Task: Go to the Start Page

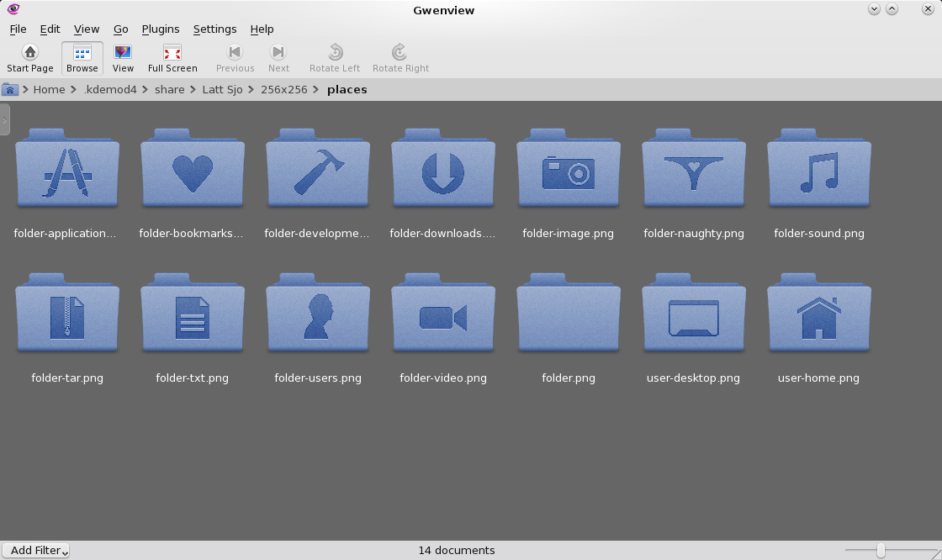Action: coord(30,58)
